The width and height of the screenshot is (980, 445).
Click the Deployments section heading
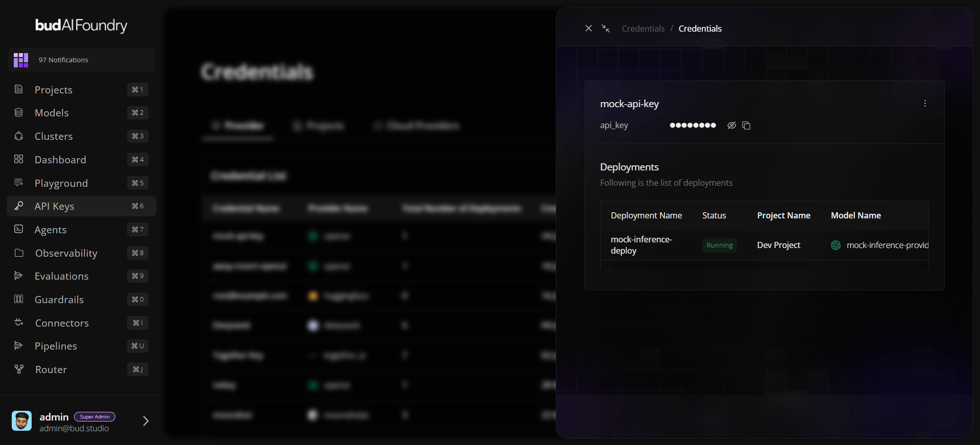[629, 167]
